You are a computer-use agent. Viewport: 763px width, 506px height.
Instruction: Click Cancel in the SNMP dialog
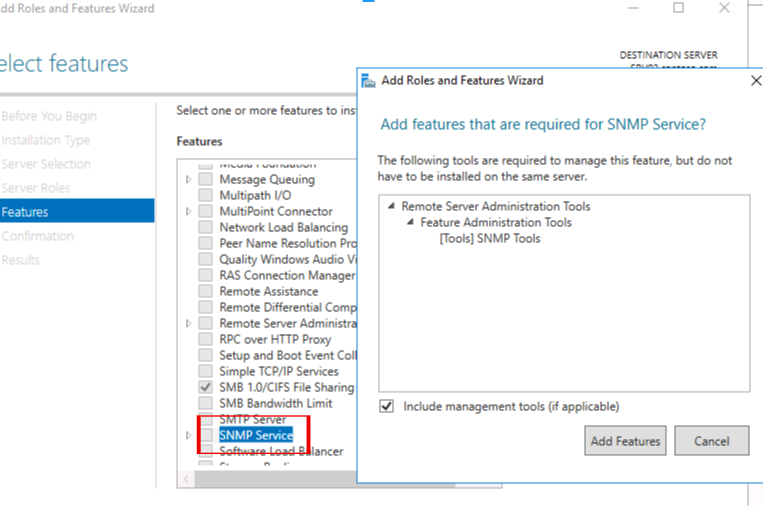click(711, 441)
